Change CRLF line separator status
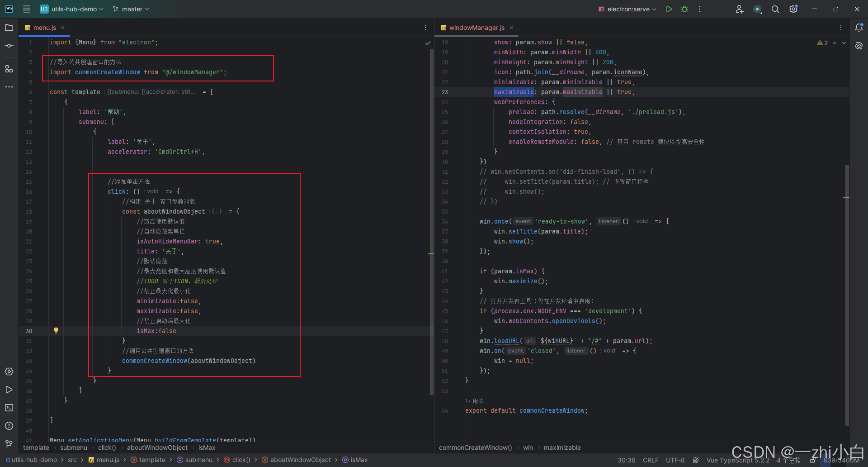Image resolution: width=868 pixels, height=467 pixels. click(x=651, y=460)
